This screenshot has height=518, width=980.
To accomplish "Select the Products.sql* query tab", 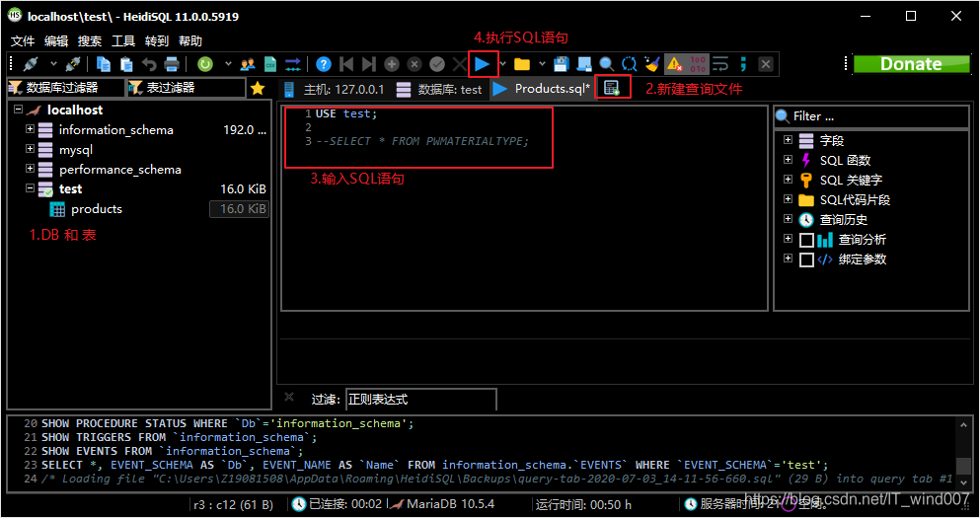I will tap(542, 89).
